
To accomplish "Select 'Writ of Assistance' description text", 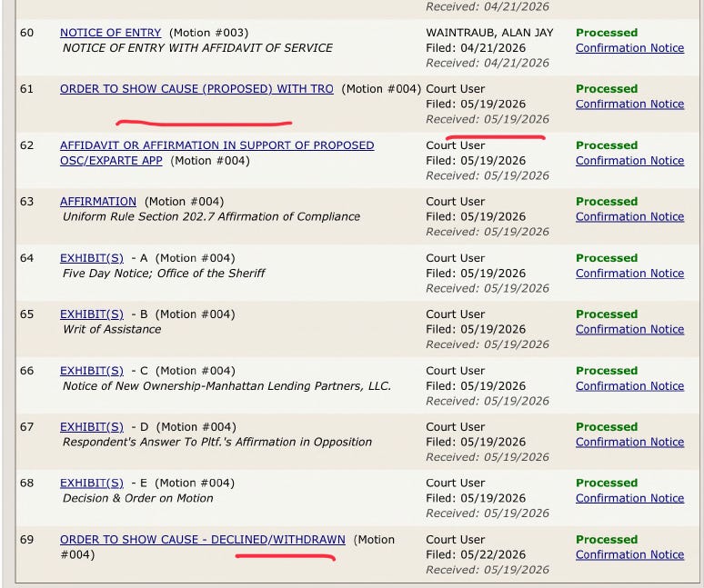I will (112, 329).
